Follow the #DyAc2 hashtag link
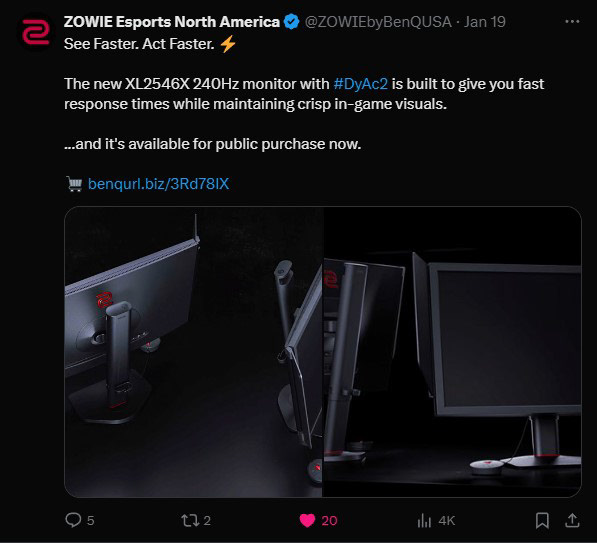The width and height of the screenshot is (597, 543). [361, 84]
